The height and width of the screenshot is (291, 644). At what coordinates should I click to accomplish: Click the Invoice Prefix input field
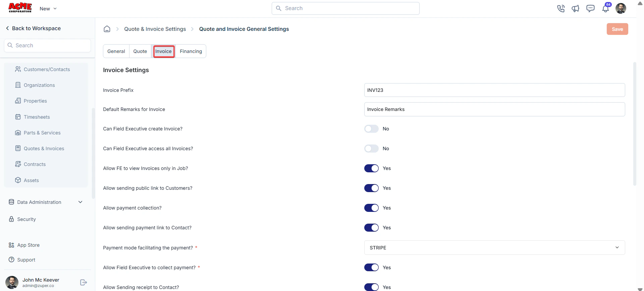tap(494, 90)
